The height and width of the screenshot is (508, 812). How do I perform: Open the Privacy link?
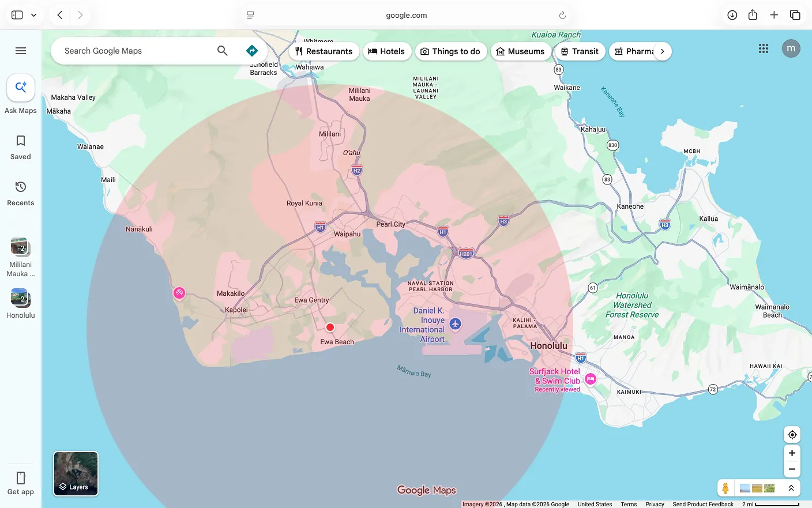point(655,504)
